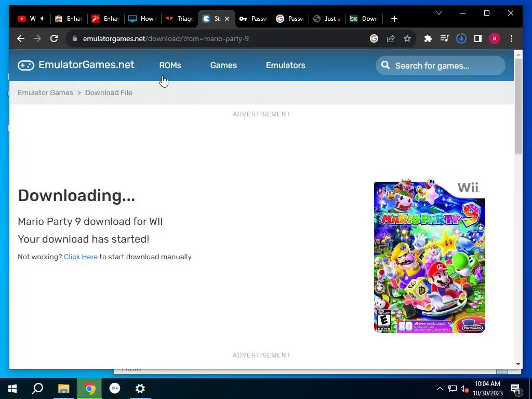Expand the tab search chevron

[x=438, y=13]
